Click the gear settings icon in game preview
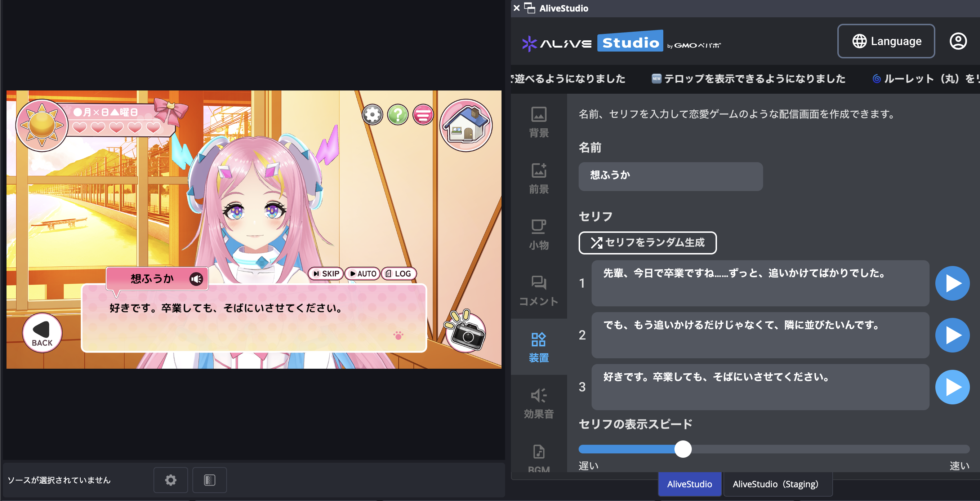The image size is (980, 501). pyautogui.click(x=372, y=115)
